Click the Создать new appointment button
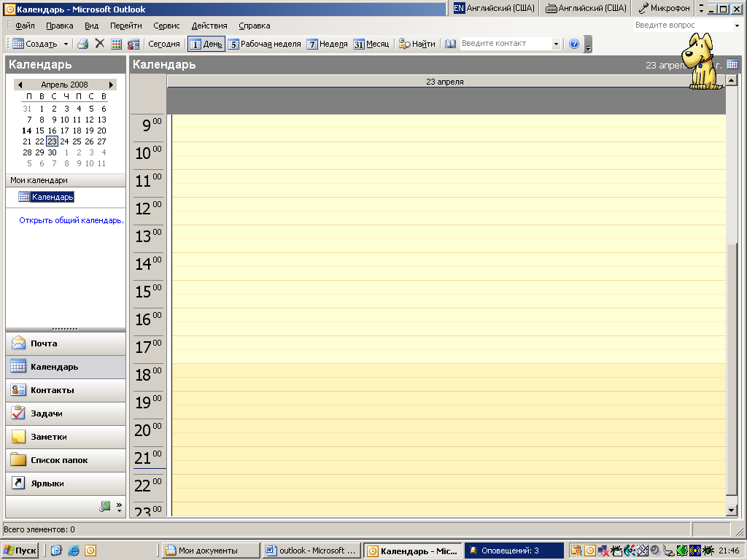Screen dimensions: 747x560 click(x=35, y=44)
